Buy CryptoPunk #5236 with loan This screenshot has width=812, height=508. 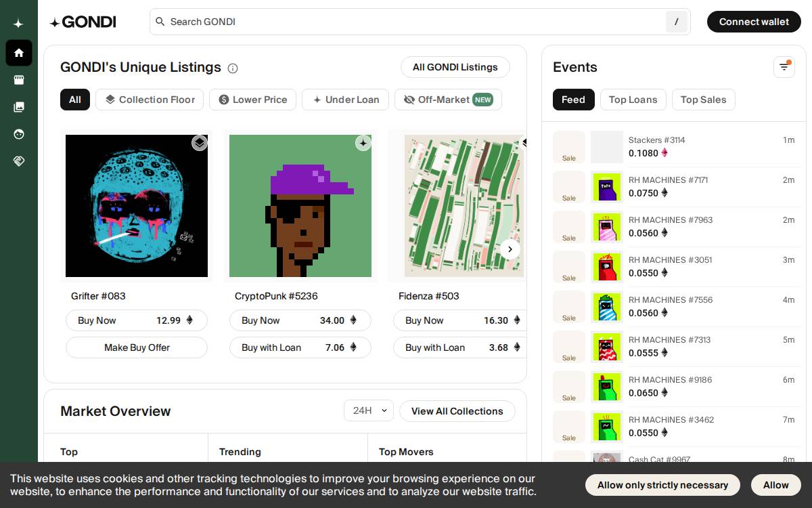point(300,347)
